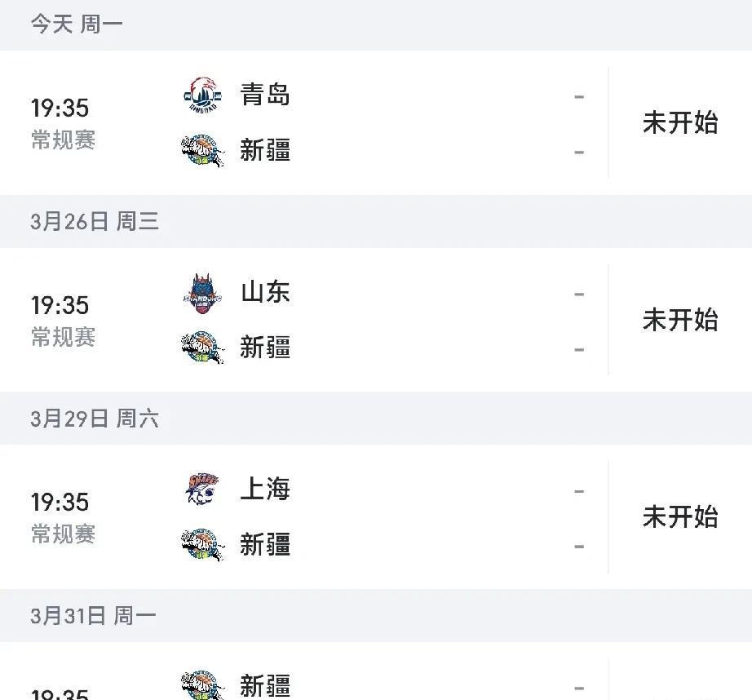Tap 常规赛 label under Shandong match time

(64, 337)
